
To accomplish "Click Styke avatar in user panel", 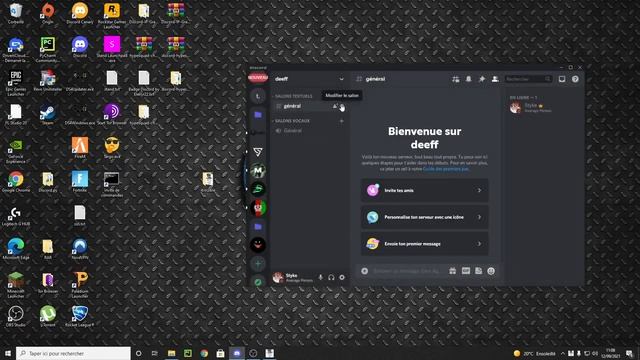I will 278,278.
